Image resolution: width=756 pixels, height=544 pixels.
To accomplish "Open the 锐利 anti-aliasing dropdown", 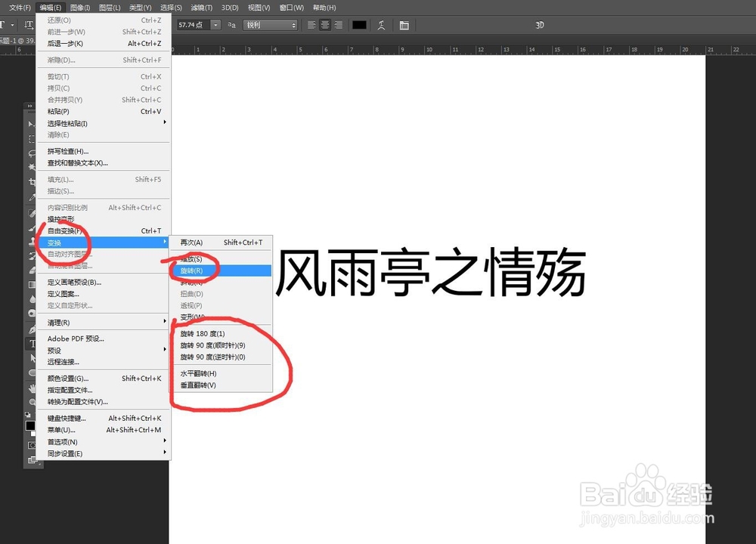I will tap(270, 25).
